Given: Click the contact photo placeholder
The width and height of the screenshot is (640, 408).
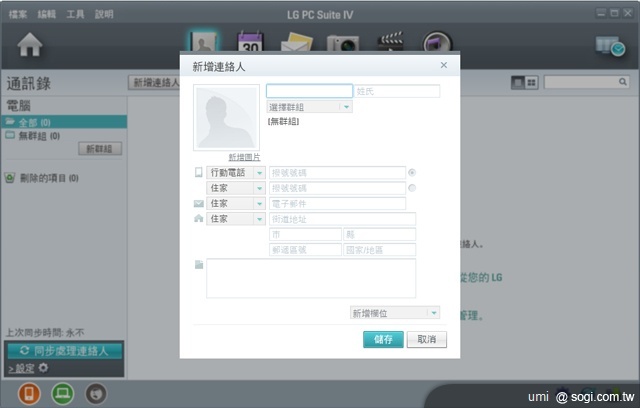Looking at the screenshot, I should [226, 118].
